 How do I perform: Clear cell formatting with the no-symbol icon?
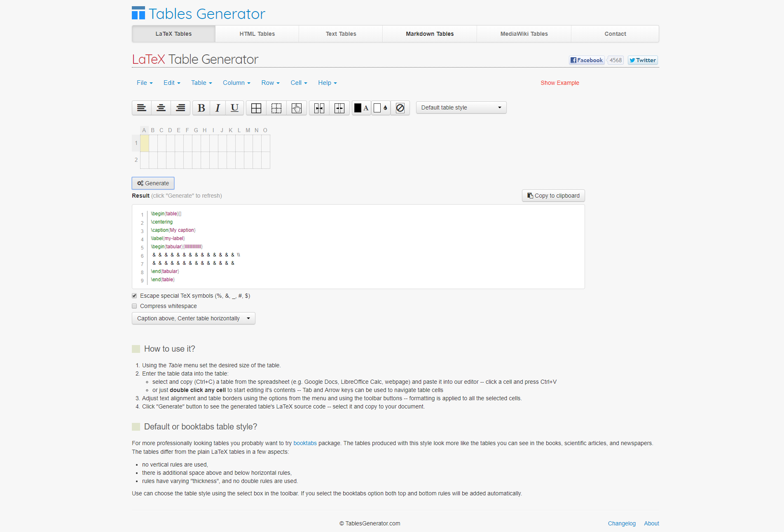pyautogui.click(x=400, y=108)
